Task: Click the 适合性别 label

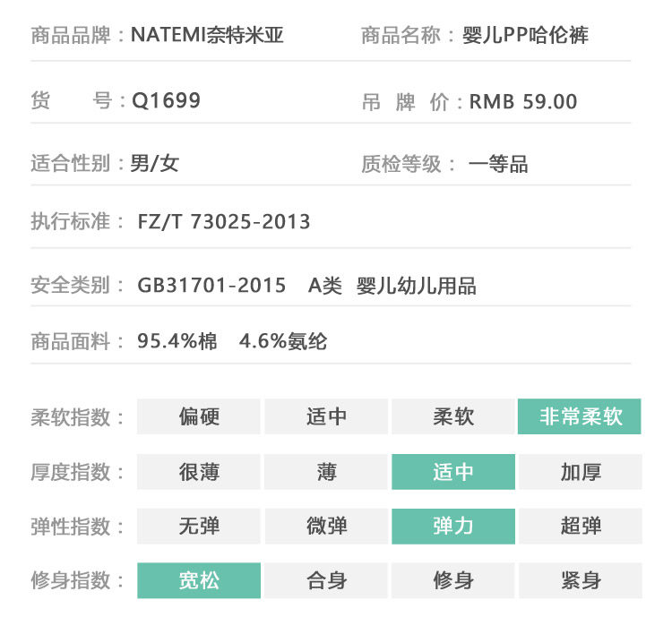Action: click(71, 163)
